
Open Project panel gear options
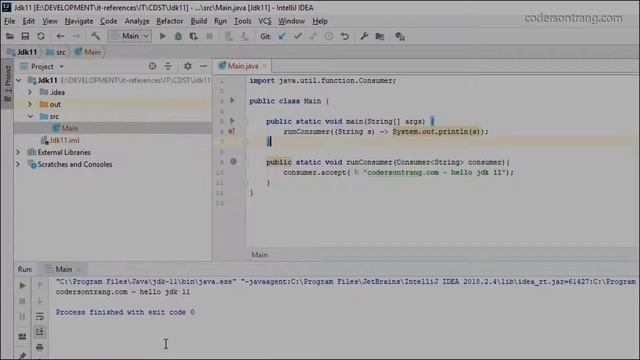pos(187,66)
